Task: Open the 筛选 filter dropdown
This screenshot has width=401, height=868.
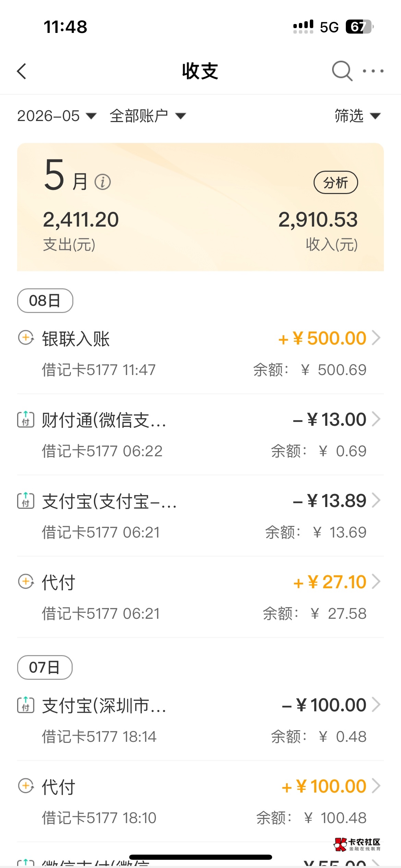Action: tap(357, 116)
